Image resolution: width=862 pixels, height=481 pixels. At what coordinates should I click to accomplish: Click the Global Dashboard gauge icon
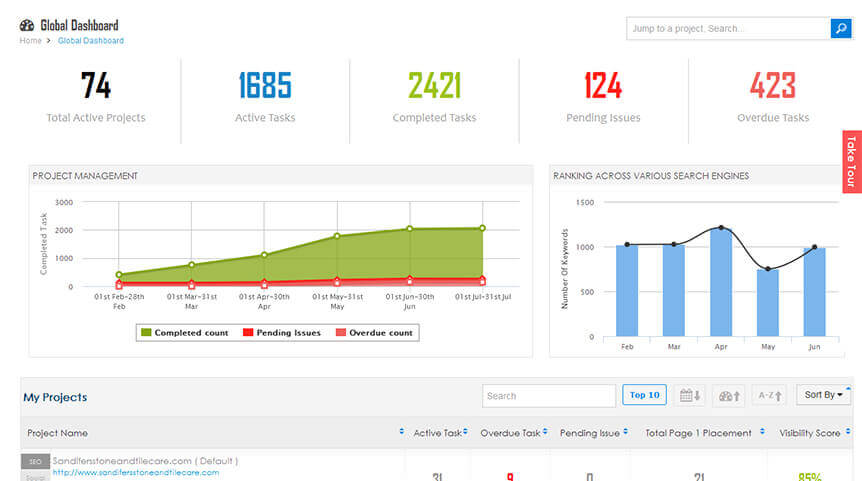tap(27, 25)
